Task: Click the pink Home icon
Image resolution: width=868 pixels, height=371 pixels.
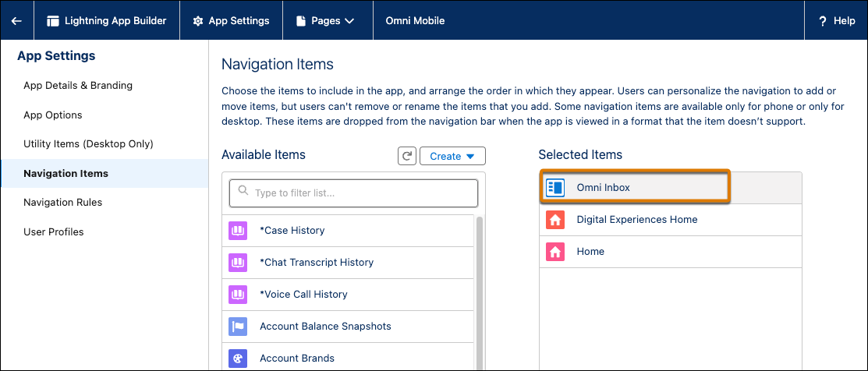Action: coord(554,252)
